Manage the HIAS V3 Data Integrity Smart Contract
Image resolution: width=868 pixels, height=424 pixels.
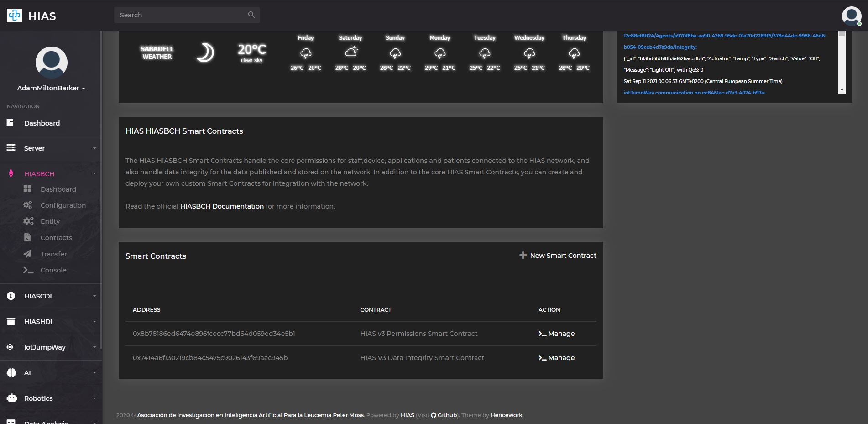point(556,358)
